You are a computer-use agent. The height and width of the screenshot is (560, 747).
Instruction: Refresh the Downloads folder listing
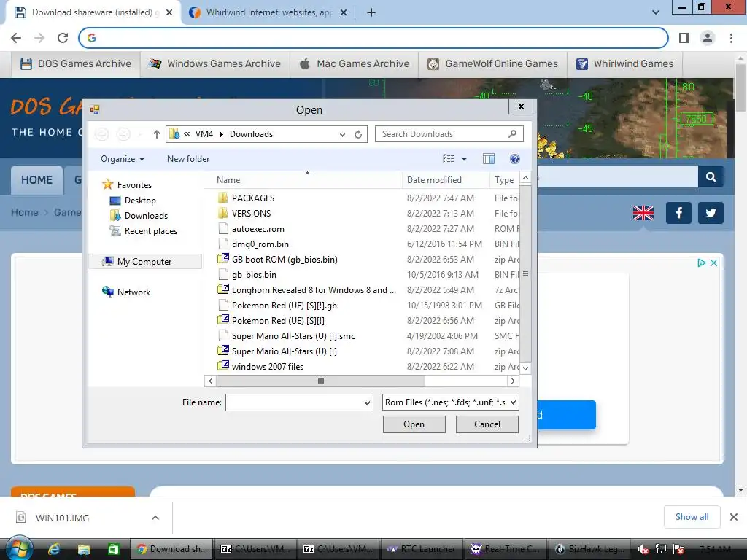pos(358,134)
